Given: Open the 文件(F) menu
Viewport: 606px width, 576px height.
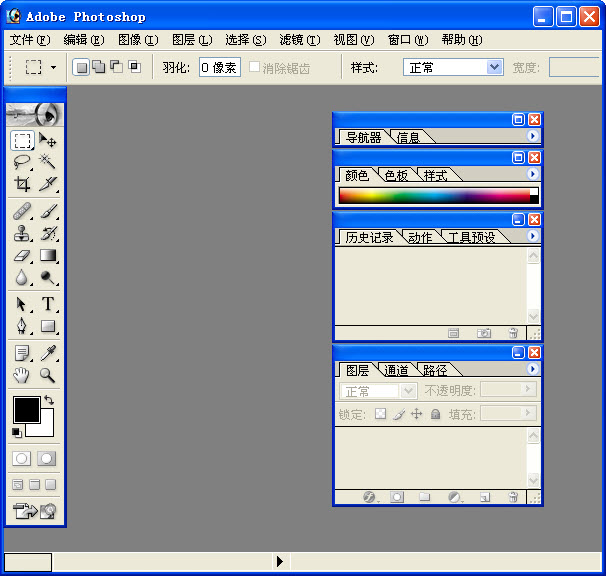Looking at the screenshot, I should pyautogui.click(x=30, y=40).
